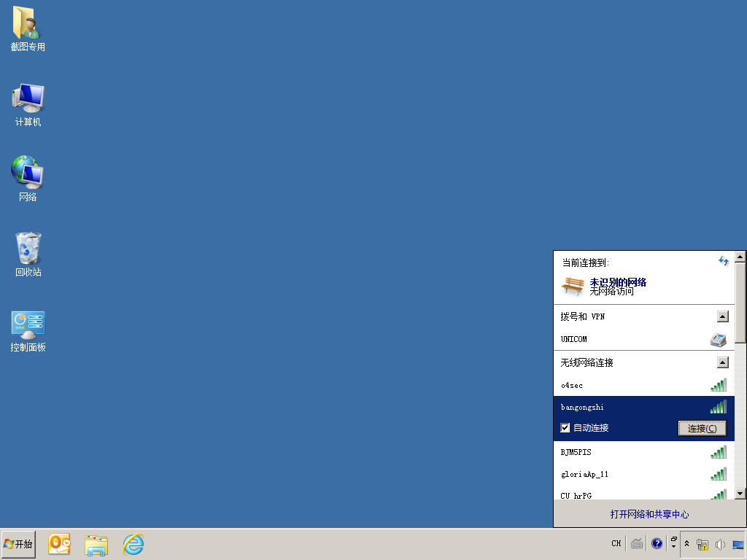Select the UNICOM connection entry
Screen dimensions: 747x560
(643, 339)
